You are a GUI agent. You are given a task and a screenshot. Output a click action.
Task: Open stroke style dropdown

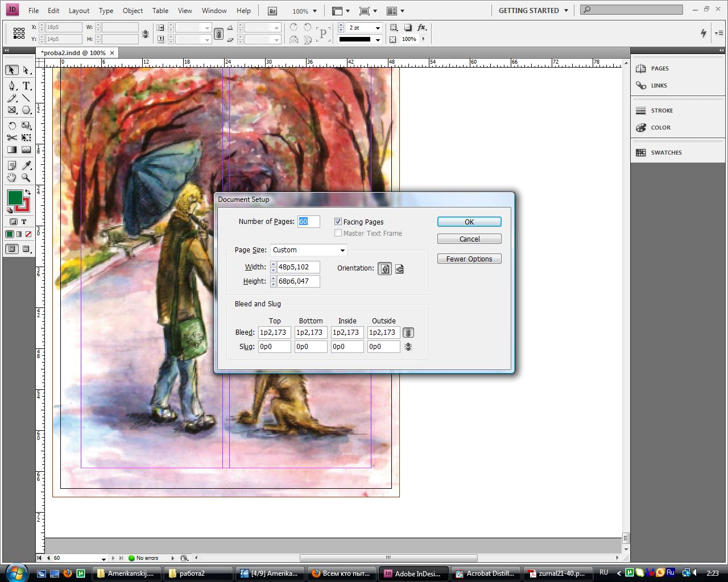[378, 39]
